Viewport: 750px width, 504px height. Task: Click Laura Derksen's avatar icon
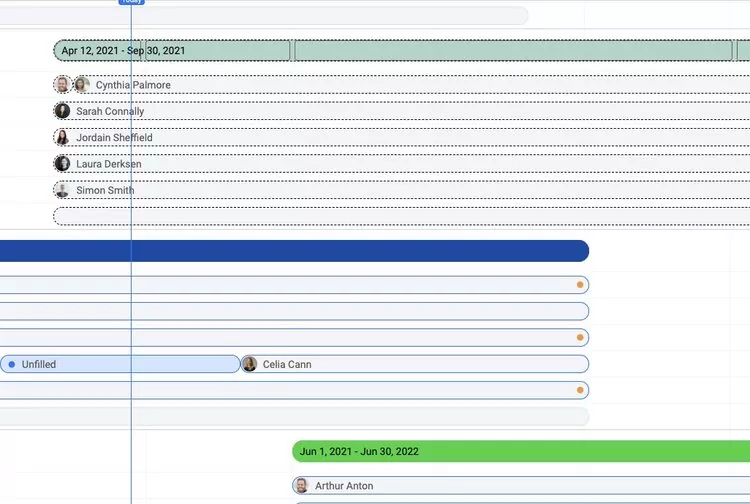[x=63, y=164]
